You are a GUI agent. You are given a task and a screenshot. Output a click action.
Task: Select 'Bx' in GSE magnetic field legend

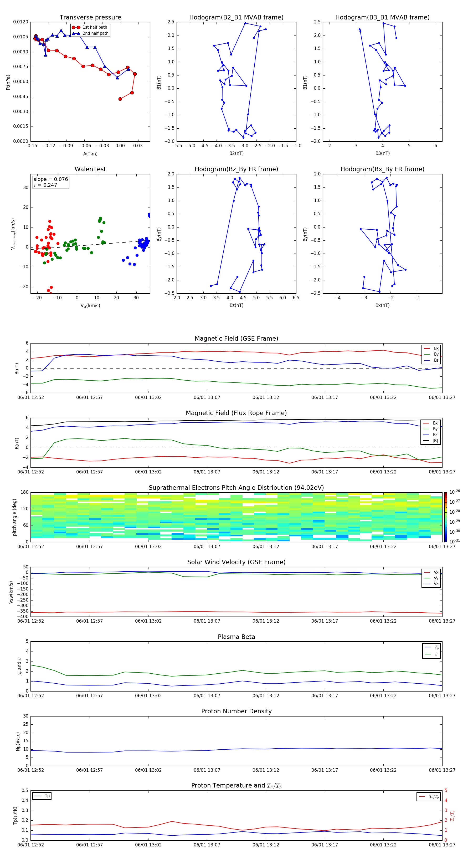431,349
